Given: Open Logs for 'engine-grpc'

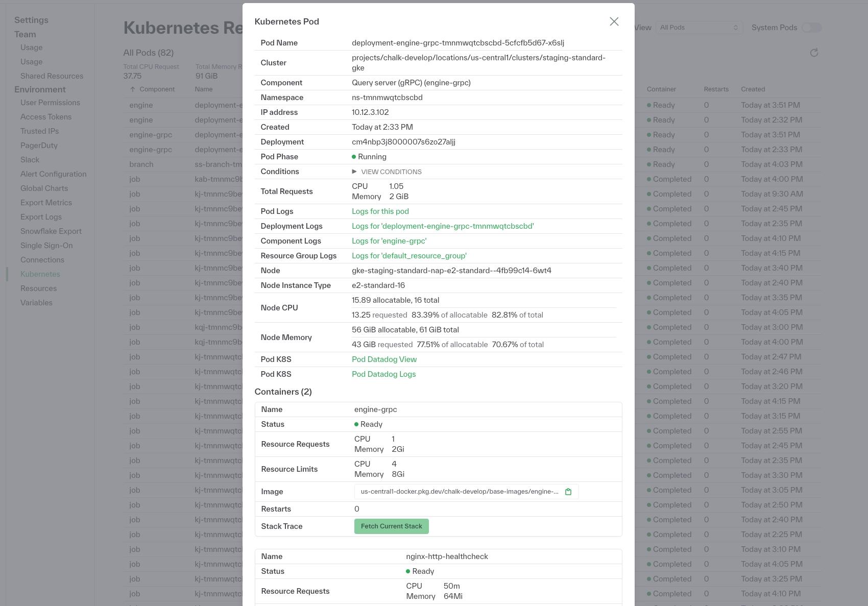Looking at the screenshot, I should [389, 240].
